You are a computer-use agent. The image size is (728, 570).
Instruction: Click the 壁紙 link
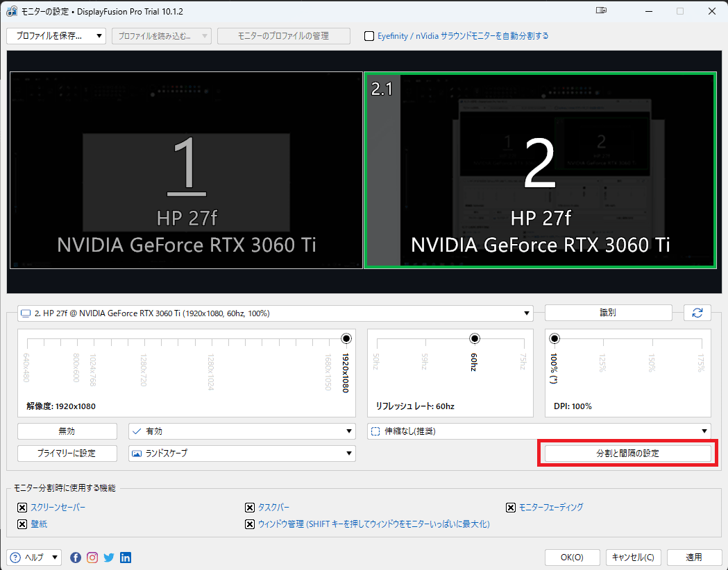click(x=39, y=524)
